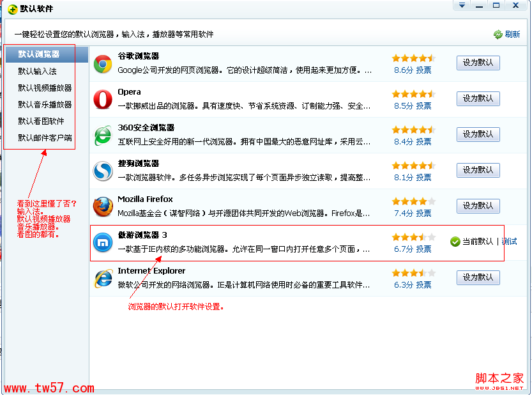Click the star rating of 谷歌浏览器

414,58
